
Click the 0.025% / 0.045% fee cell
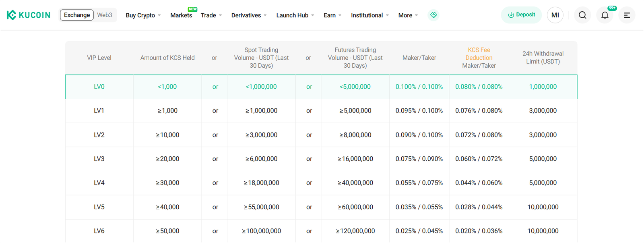coord(419,231)
